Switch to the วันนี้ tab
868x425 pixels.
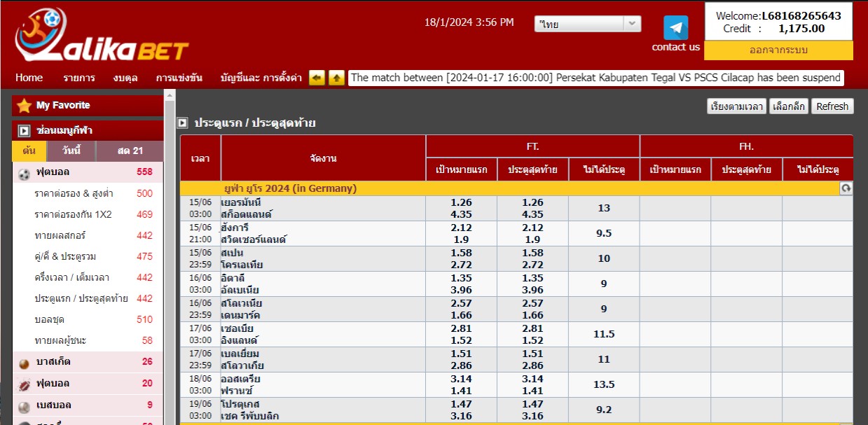coord(71,151)
